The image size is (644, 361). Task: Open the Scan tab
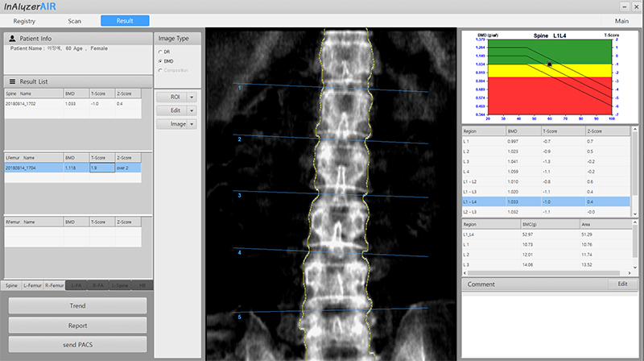coord(74,20)
